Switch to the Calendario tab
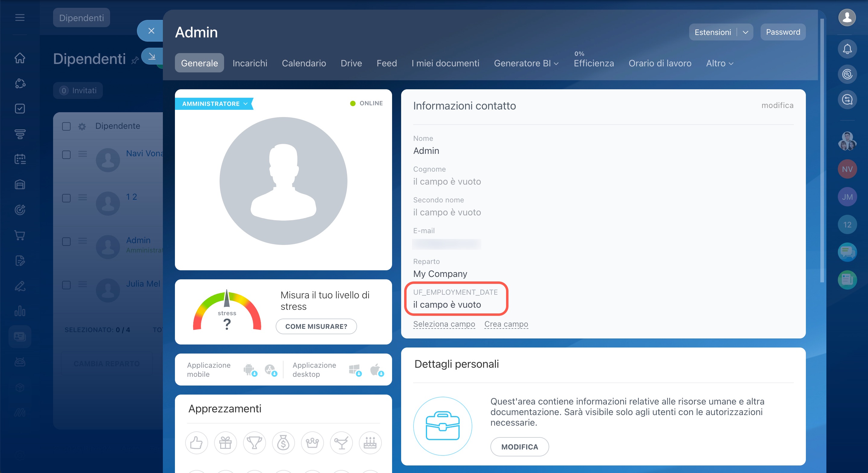 [x=304, y=63]
